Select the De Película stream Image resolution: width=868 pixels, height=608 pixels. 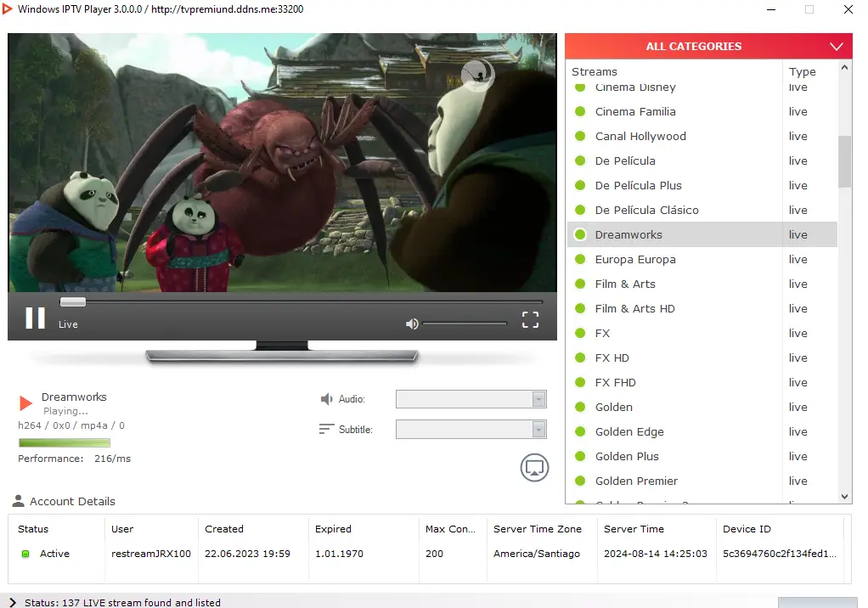click(x=702, y=161)
